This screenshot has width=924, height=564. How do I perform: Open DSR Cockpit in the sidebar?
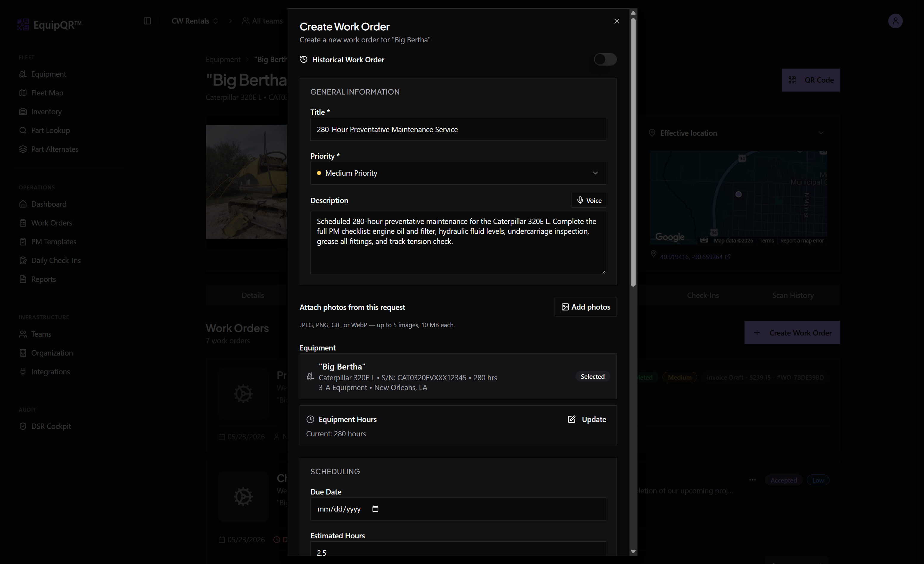click(45, 426)
